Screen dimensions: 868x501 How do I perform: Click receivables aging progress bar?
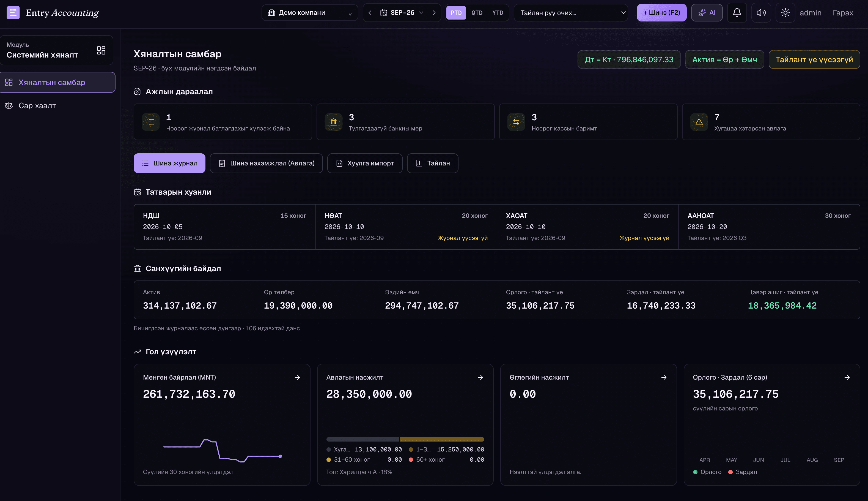click(405, 439)
